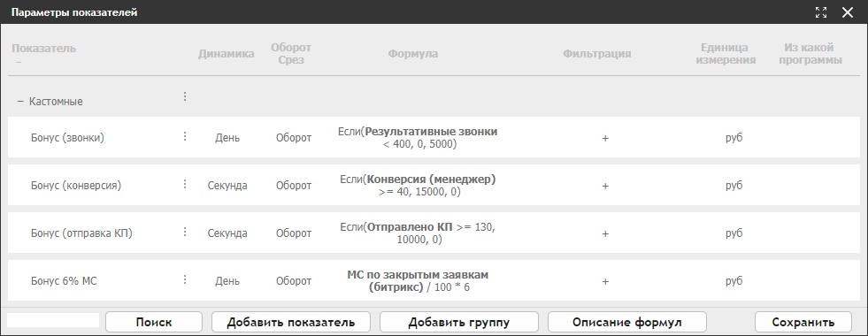
Task: Click Оборот value in Бонус (отправка КП) row
Action: click(x=294, y=233)
